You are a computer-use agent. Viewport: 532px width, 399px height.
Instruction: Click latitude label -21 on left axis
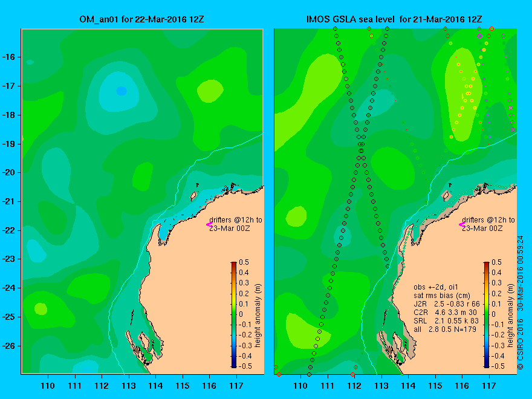click(x=9, y=201)
